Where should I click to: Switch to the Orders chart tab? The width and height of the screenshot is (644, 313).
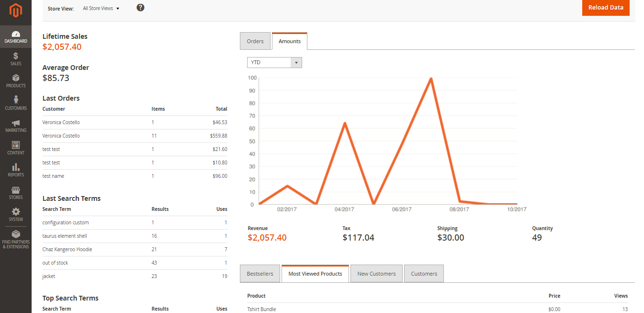click(x=255, y=41)
